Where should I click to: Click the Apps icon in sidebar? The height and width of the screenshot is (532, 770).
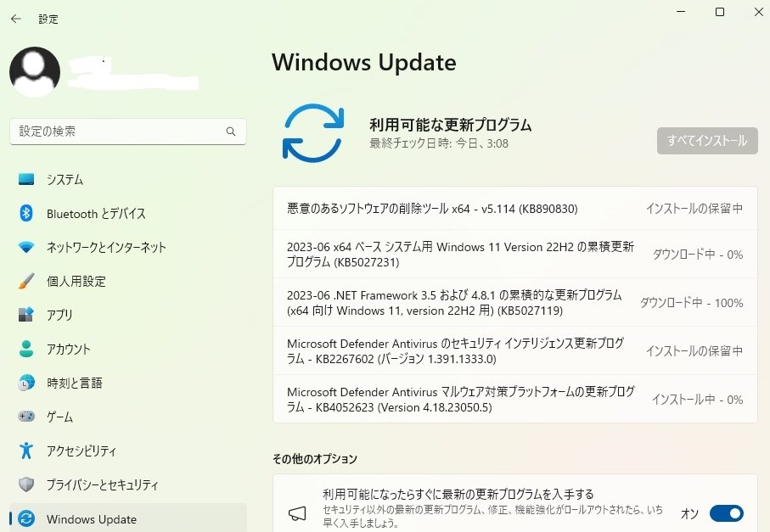coord(26,314)
